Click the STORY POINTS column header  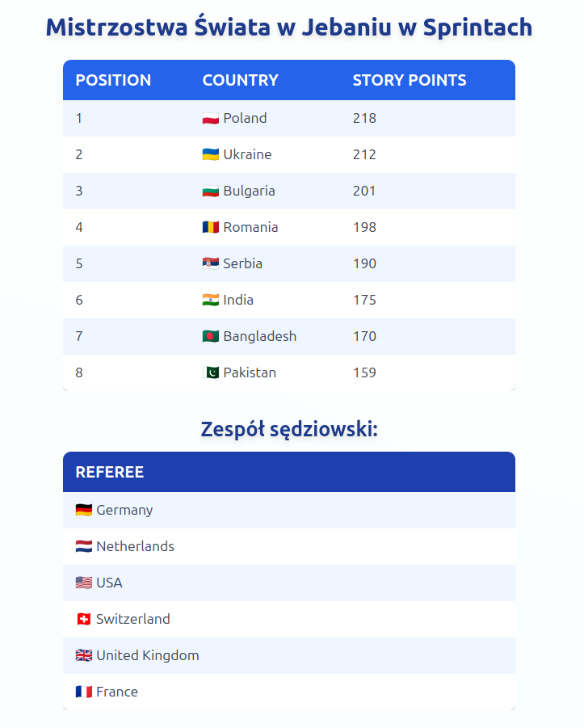pos(410,81)
